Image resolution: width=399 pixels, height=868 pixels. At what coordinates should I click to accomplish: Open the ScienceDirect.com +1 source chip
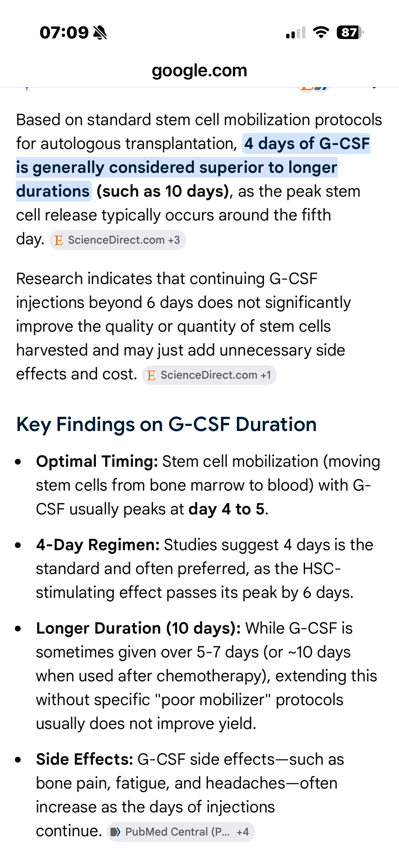coord(209,375)
